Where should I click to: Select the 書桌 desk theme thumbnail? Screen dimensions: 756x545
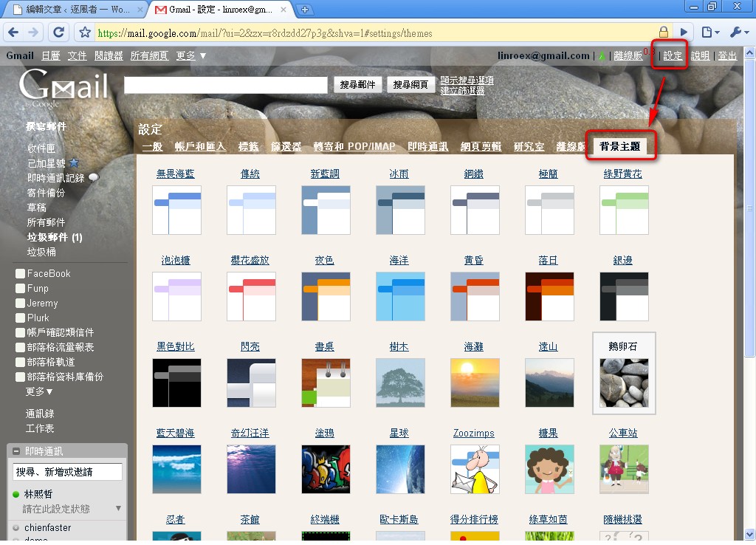coord(326,383)
